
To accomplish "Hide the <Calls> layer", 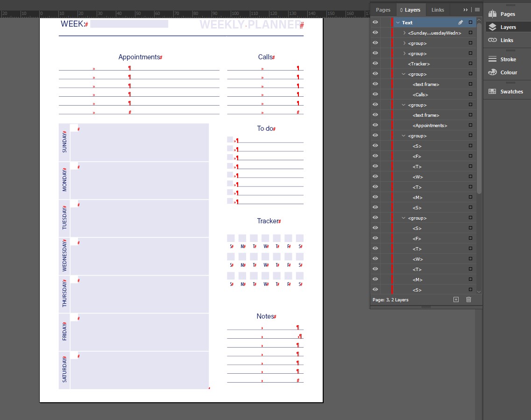I will pos(375,94).
